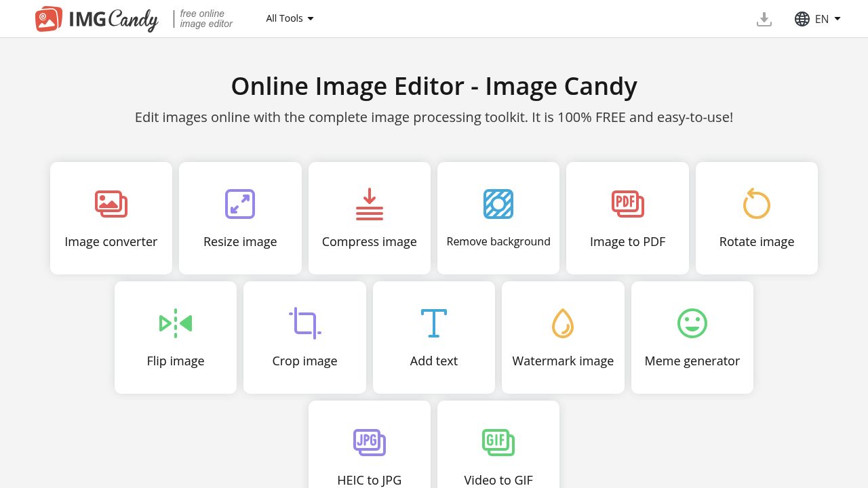The height and width of the screenshot is (488, 868).
Task: Click the Crop image icon
Action: (x=305, y=323)
